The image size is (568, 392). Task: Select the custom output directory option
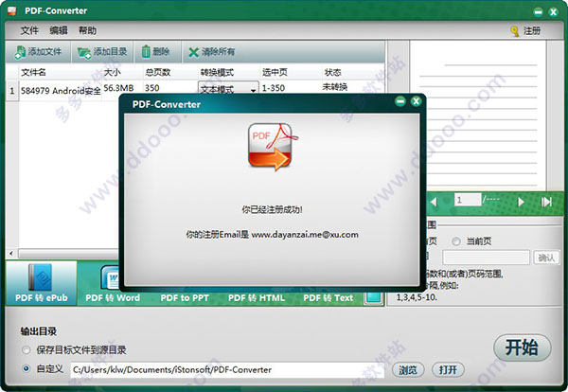click(x=27, y=369)
